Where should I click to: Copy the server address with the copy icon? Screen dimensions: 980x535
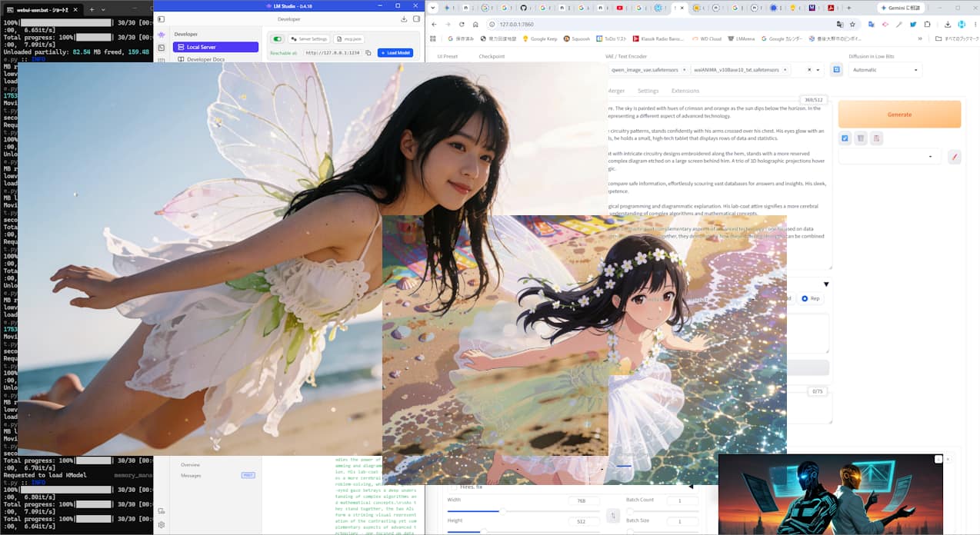[368, 53]
